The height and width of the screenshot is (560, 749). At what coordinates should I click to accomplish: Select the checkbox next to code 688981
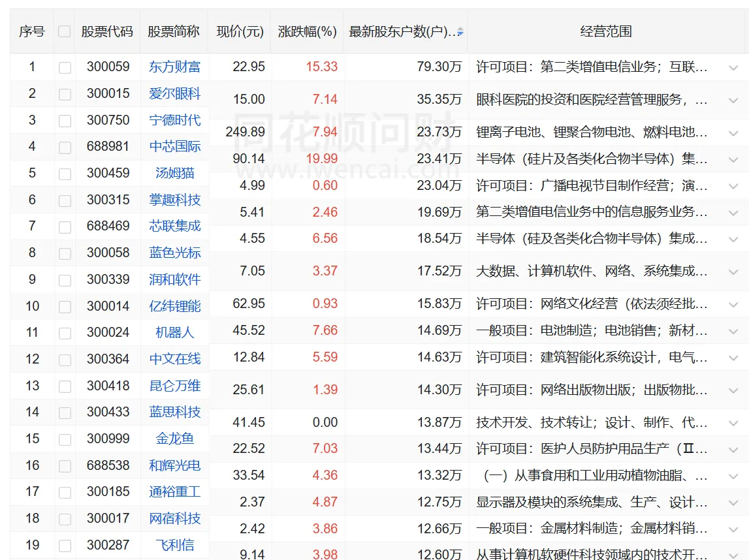point(65,148)
